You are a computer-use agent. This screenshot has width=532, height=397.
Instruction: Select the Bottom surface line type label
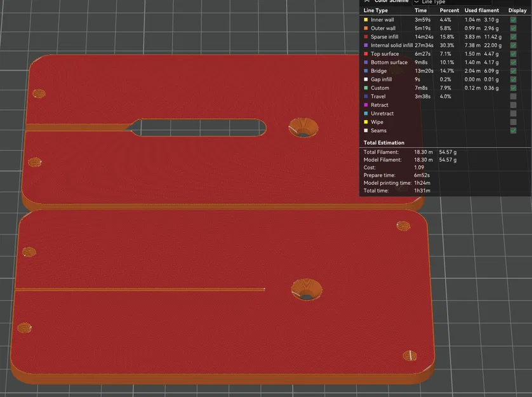(389, 62)
